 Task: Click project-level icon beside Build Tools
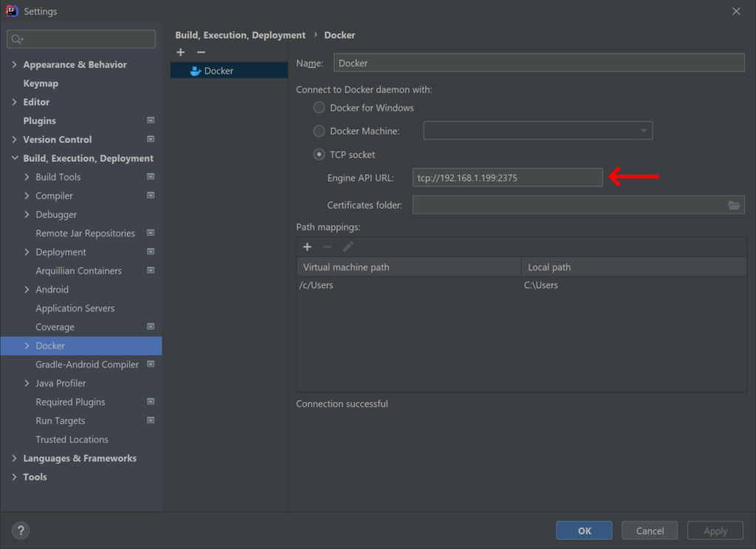pyautogui.click(x=151, y=177)
